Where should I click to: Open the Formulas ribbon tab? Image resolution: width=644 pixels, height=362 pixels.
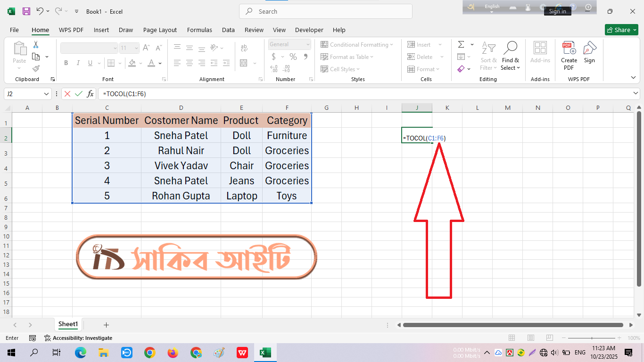(199, 30)
